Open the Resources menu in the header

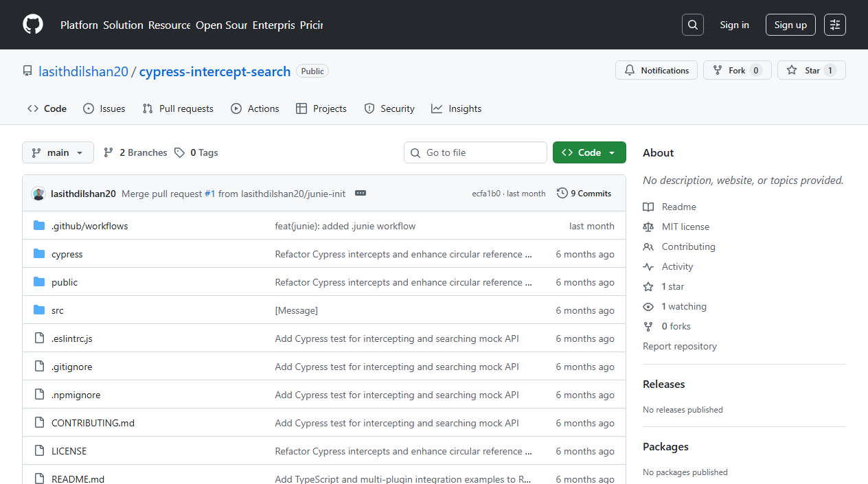pos(170,25)
